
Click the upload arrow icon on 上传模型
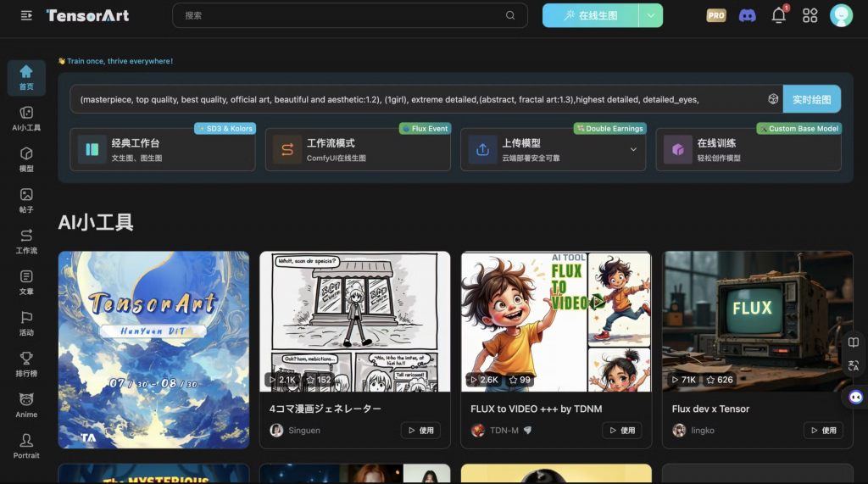pyautogui.click(x=482, y=149)
